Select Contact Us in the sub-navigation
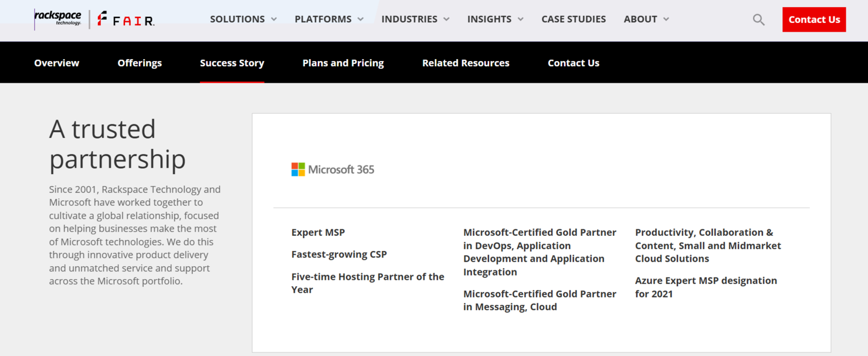 point(573,62)
